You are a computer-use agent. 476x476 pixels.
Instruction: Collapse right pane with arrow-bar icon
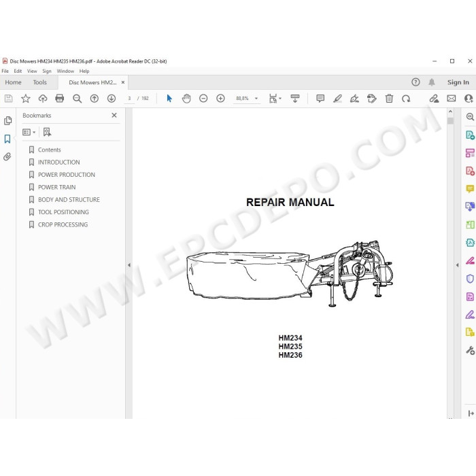[x=471, y=413]
